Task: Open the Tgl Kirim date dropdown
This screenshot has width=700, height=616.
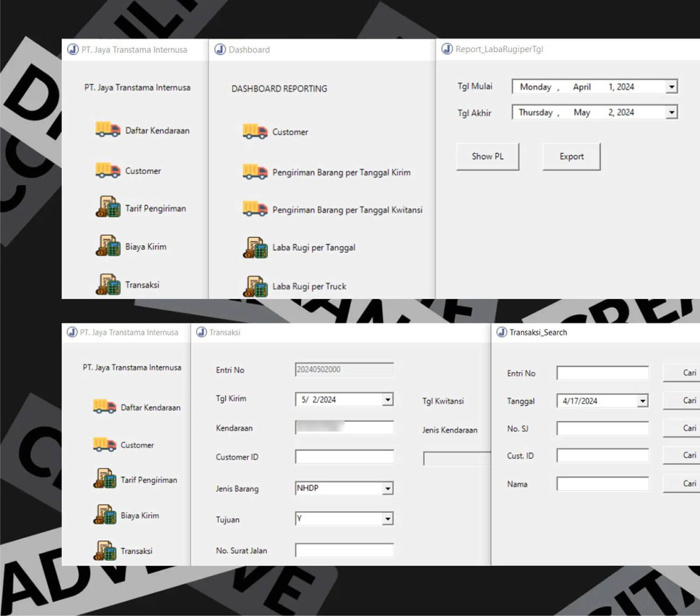Action: pyautogui.click(x=387, y=400)
